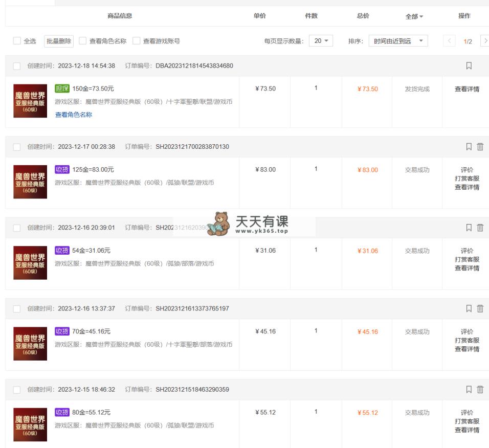Delete order SH2023121613373765197 with trash icon
Screen dimensions: 489x448
480,308
